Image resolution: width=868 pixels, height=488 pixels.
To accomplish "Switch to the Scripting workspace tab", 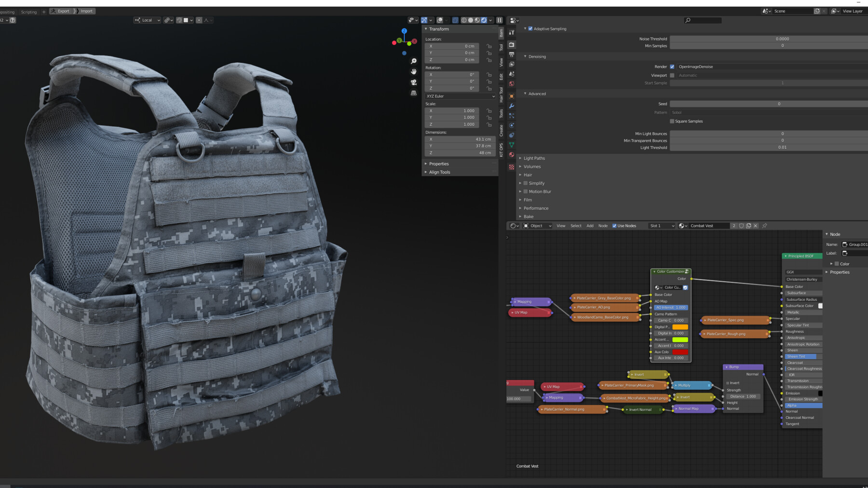I will point(28,12).
